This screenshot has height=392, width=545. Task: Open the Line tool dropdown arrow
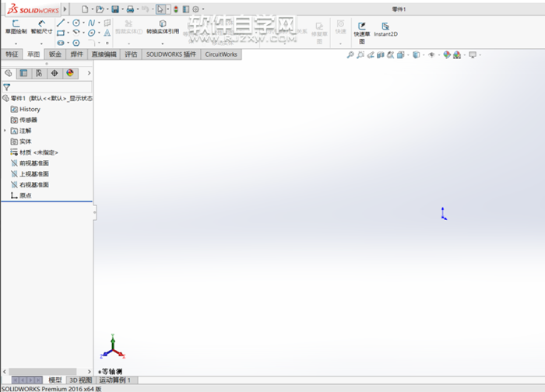tap(69, 23)
